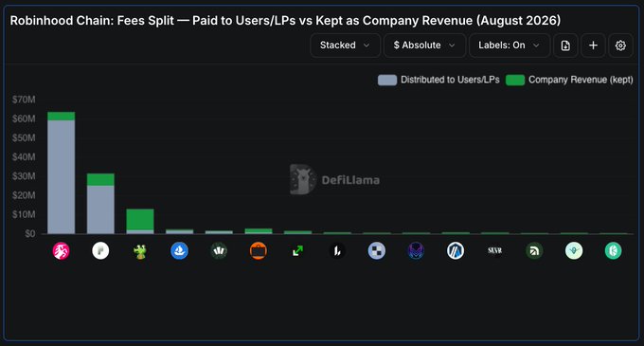Click the bright green Kyber-style protocol icon
This screenshot has height=346, width=644.
point(613,250)
